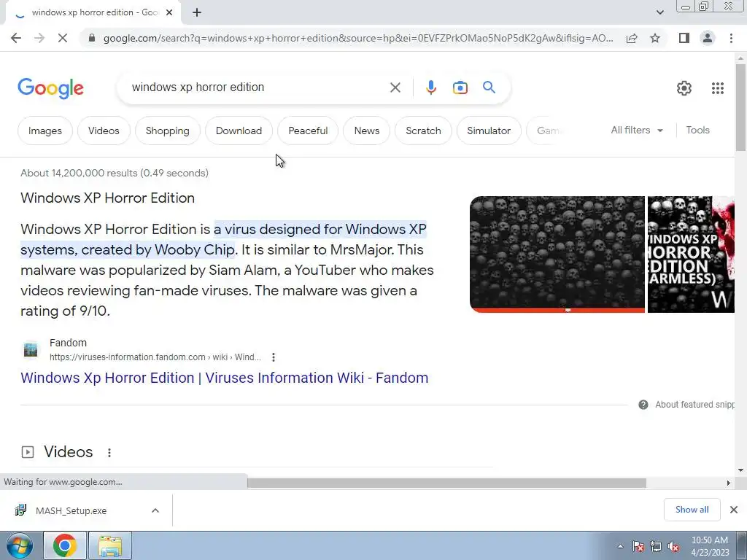
Task: Switch to News results
Action: (366, 131)
